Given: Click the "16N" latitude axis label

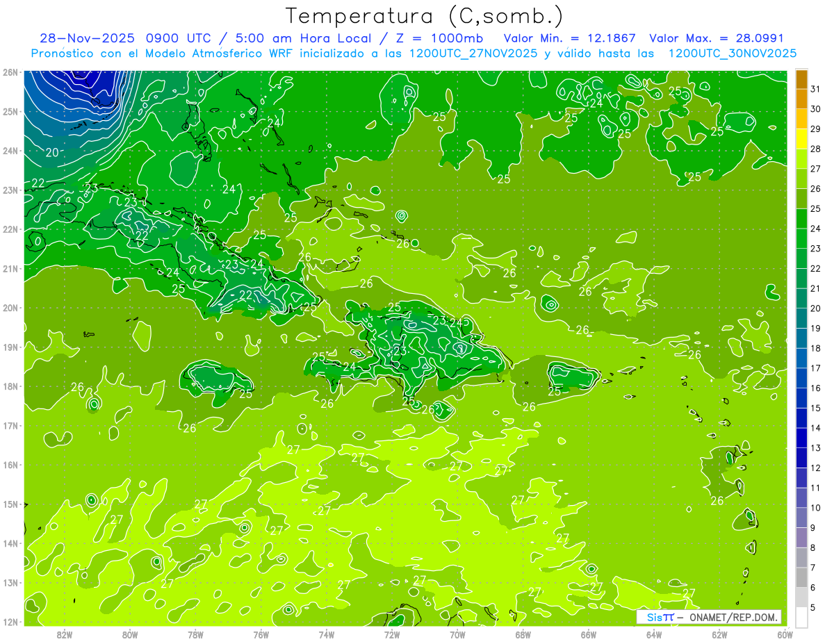Looking at the screenshot, I should (x=10, y=465).
